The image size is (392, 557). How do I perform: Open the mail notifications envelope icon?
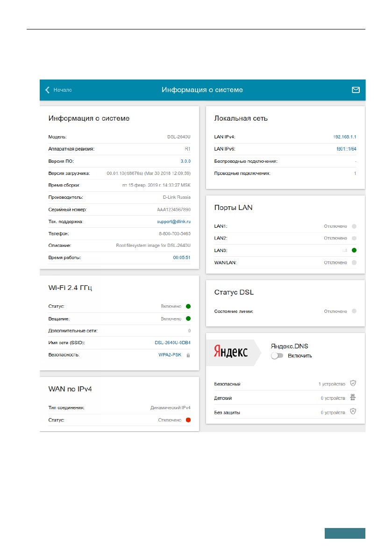click(356, 90)
